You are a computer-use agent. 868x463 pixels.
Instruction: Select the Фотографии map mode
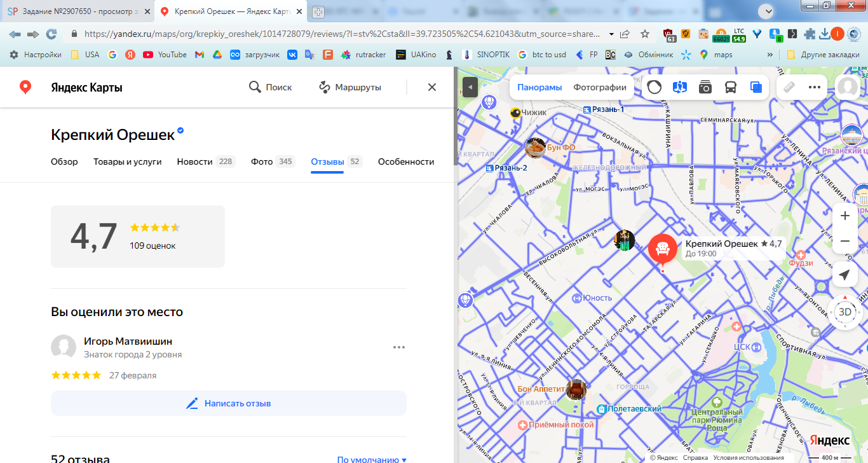(600, 88)
